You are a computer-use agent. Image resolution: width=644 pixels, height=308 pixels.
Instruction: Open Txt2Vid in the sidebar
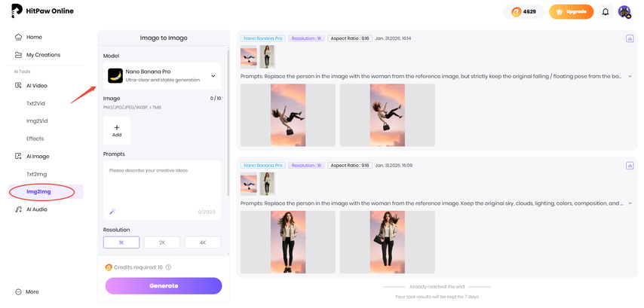[37, 103]
